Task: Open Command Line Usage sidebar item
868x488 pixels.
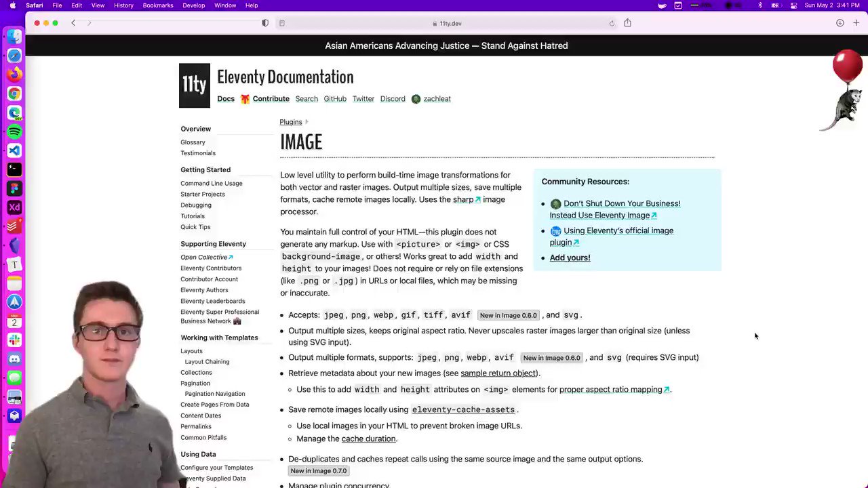Action: pos(211,184)
